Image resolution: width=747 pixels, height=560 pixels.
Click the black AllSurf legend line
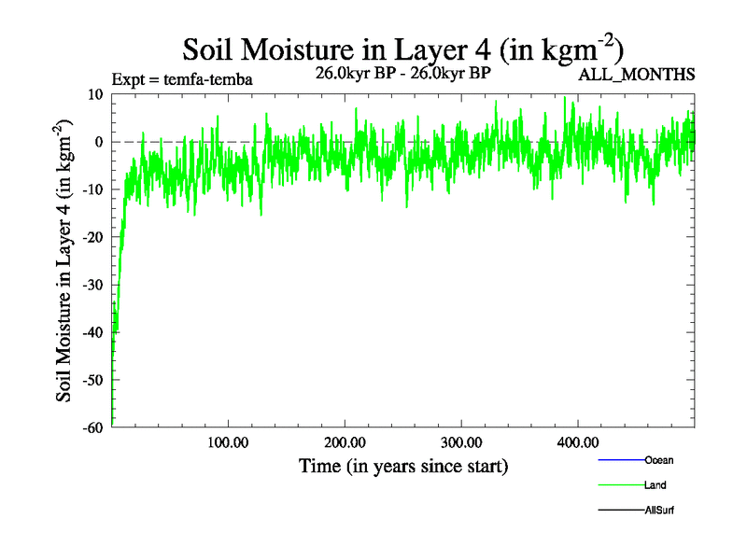(620, 510)
